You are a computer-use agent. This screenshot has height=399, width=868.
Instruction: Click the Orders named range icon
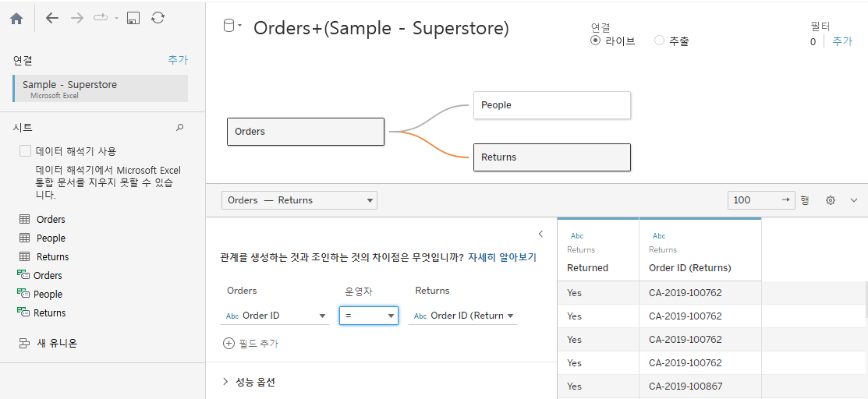coord(23,275)
